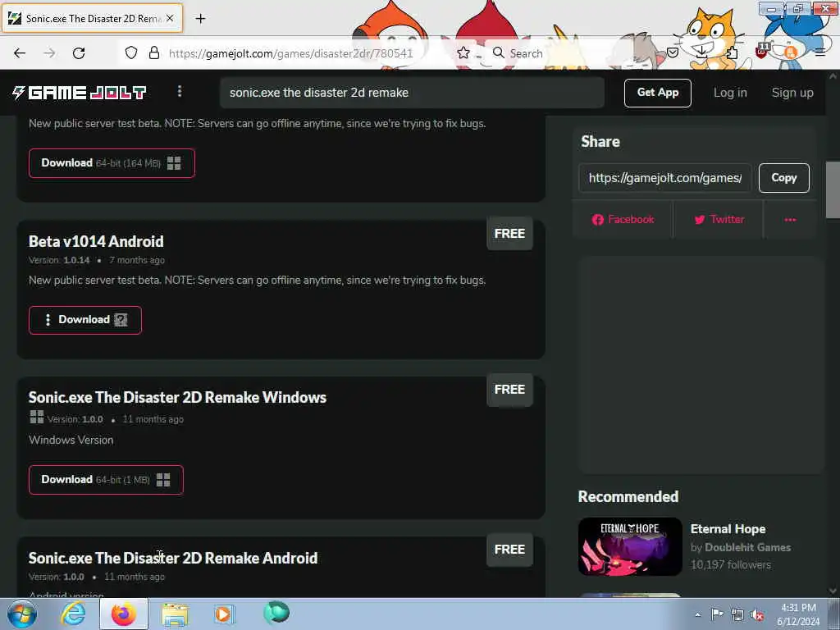Open network status tray icon
The height and width of the screenshot is (630, 840).
[737, 614]
